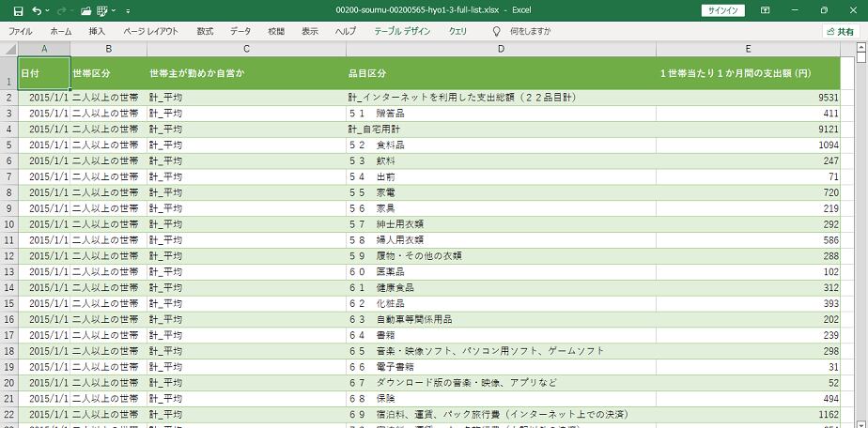Select column B header

coord(109,49)
